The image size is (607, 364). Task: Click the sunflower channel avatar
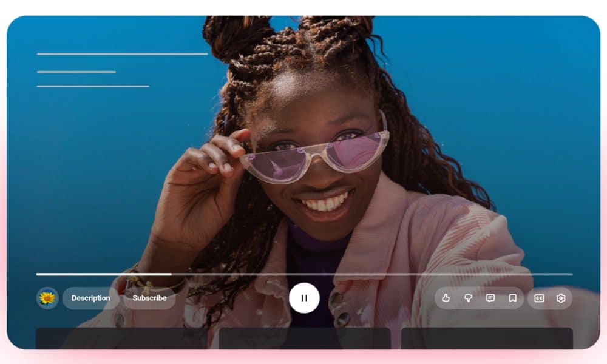47,298
